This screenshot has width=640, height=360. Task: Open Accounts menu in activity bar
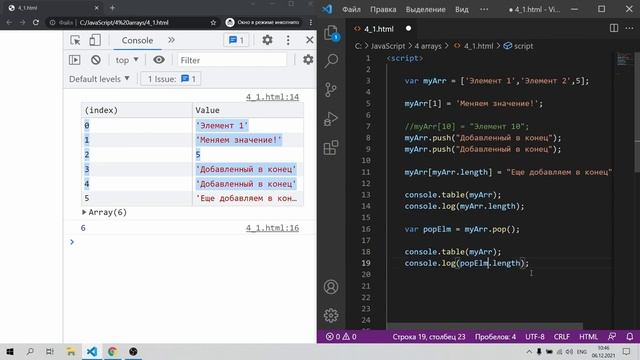tap(331, 287)
